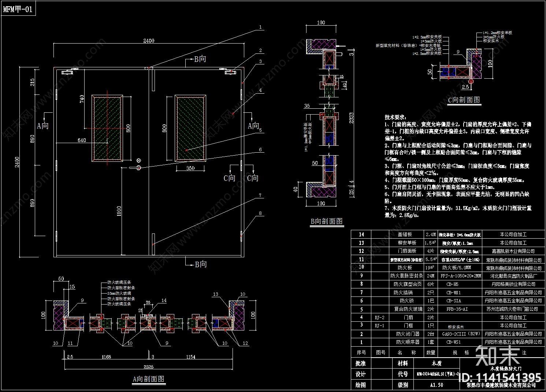This screenshot has width=546, height=392.
Task: Select the A向剖面图 section title
Action: [149, 379]
